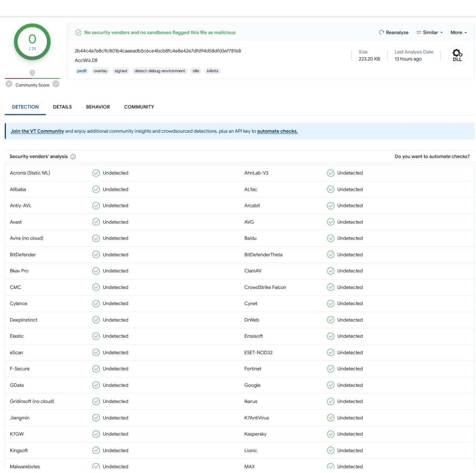The width and height of the screenshot is (476, 473).
Task: Click the Elastic undetected check icon
Action: point(96,336)
